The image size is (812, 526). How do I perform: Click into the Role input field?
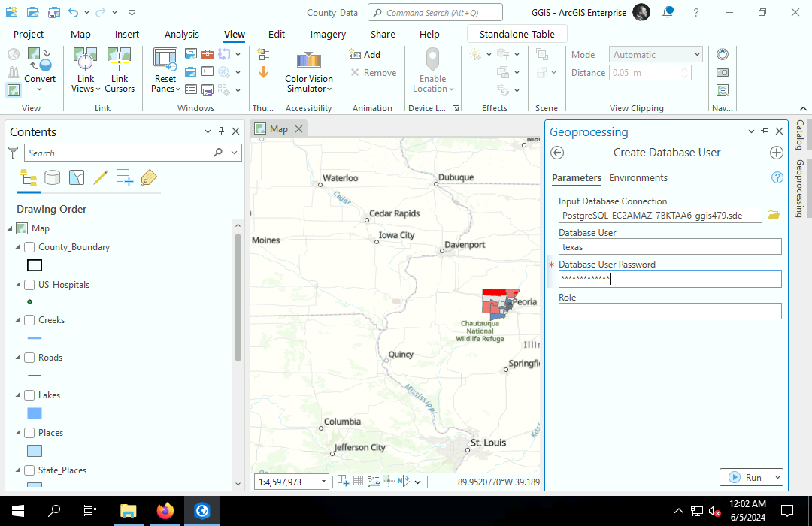tap(669, 311)
